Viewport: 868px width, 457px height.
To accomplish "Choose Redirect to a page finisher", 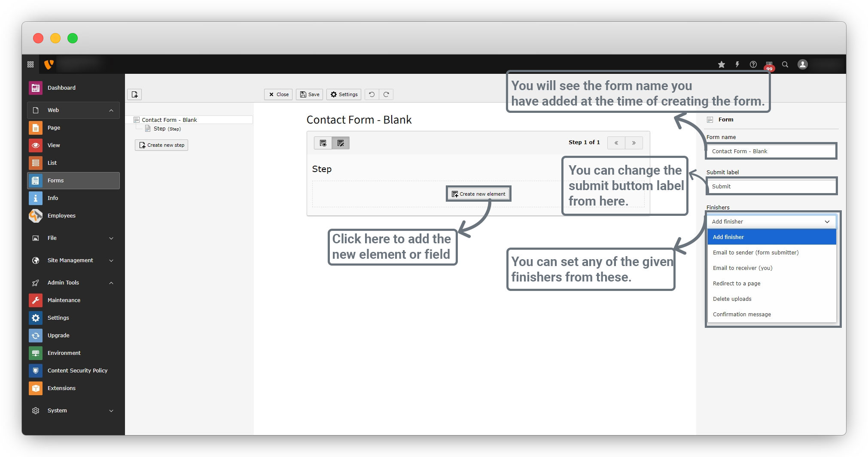I will 736,283.
